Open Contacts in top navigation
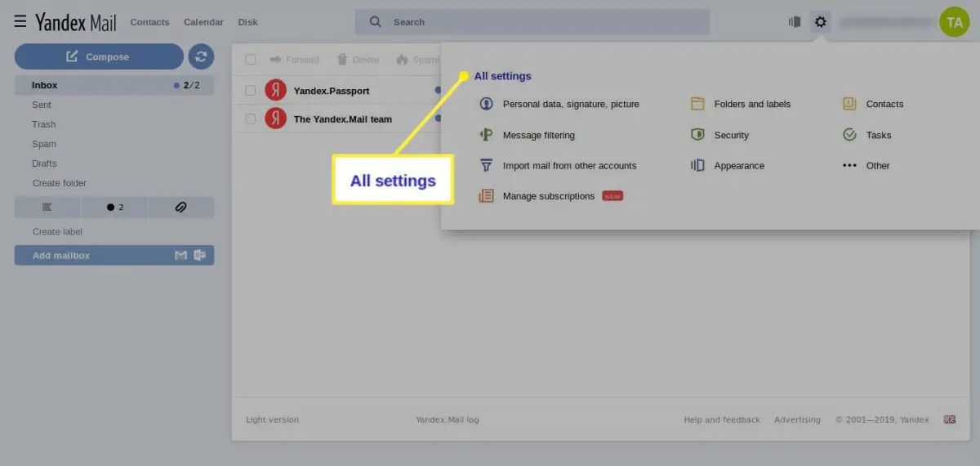 (x=149, y=22)
